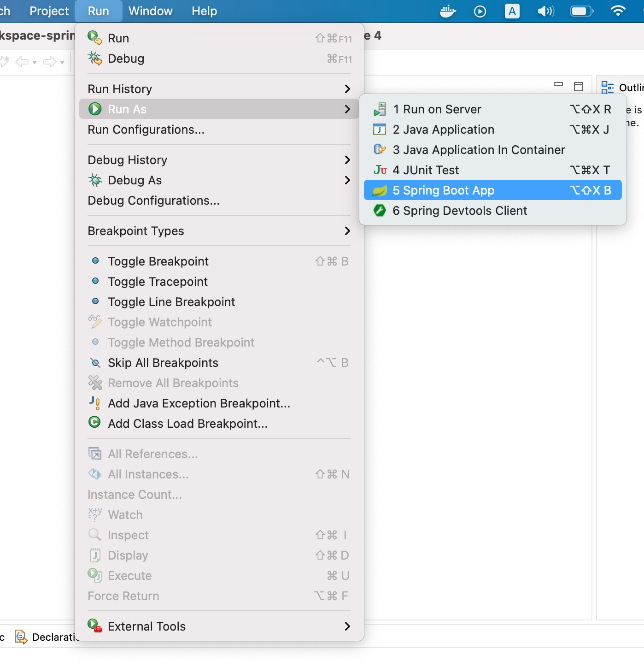Image resolution: width=644 pixels, height=661 pixels.
Task: Click the JUnit Test icon
Action: coord(380,170)
